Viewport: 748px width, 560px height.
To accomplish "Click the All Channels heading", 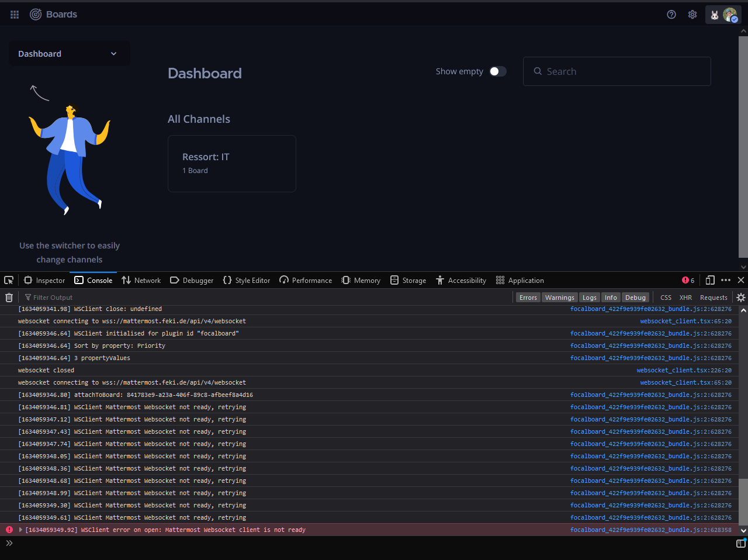I will pos(199,119).
